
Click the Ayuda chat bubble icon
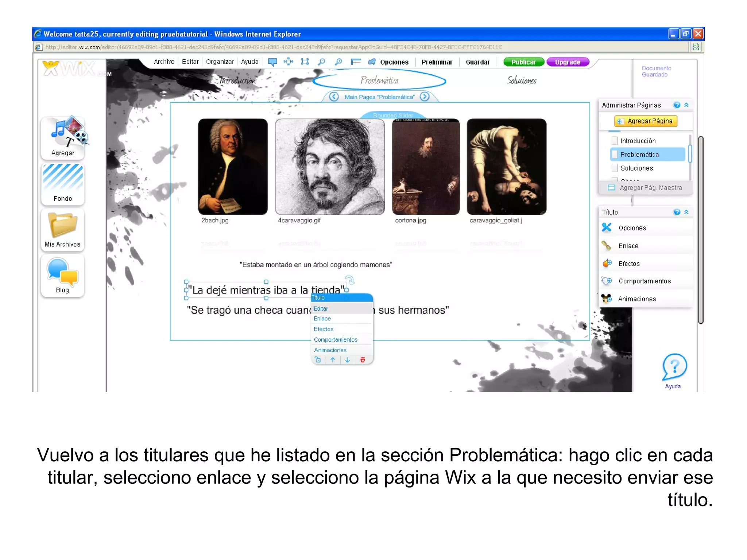pyautogui.click(x=674, y=367)
